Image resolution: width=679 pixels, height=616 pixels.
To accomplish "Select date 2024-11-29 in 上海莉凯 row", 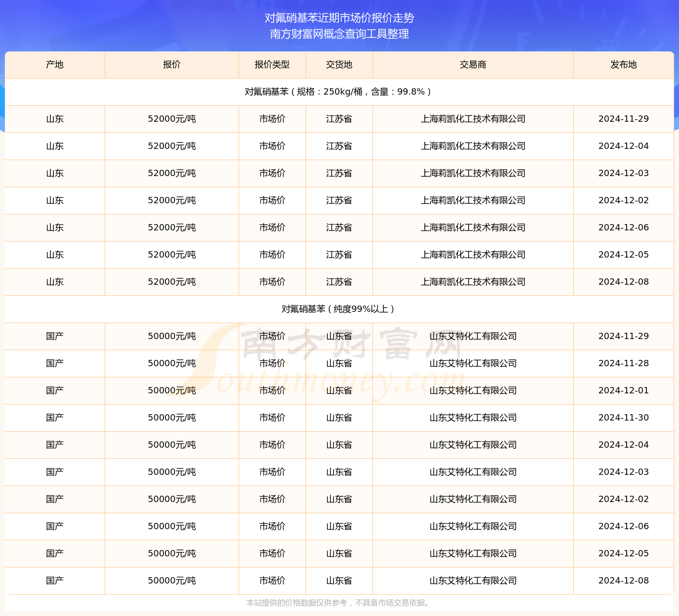I will (624, 119).
